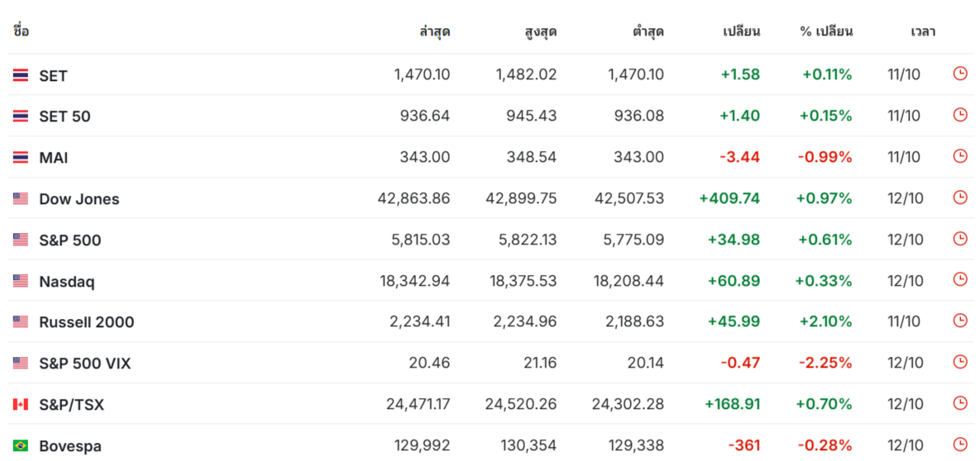Click the Thai flag beside SET 50
The image size is (980, 461).
(x=21, y=116)
